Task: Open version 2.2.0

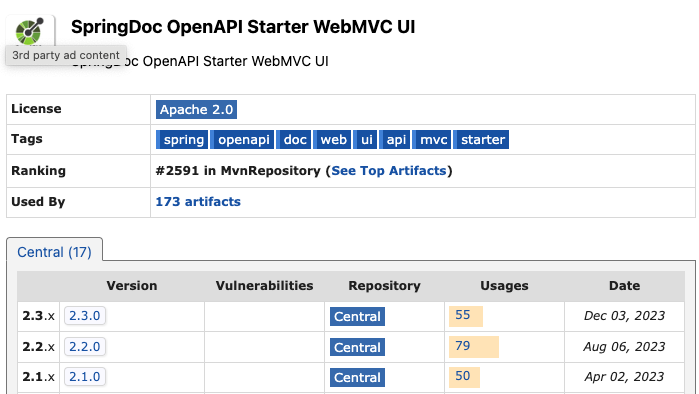Action: (85, 346)
